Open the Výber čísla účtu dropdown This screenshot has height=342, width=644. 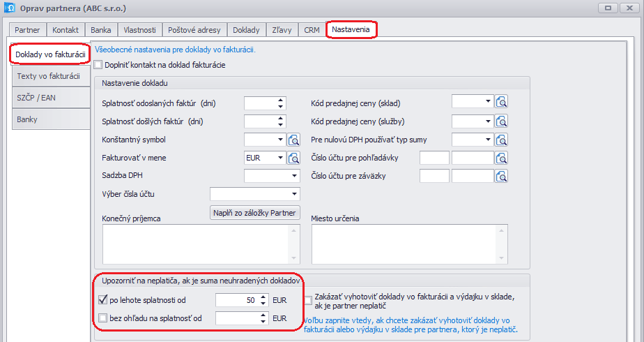pos(294,194)
